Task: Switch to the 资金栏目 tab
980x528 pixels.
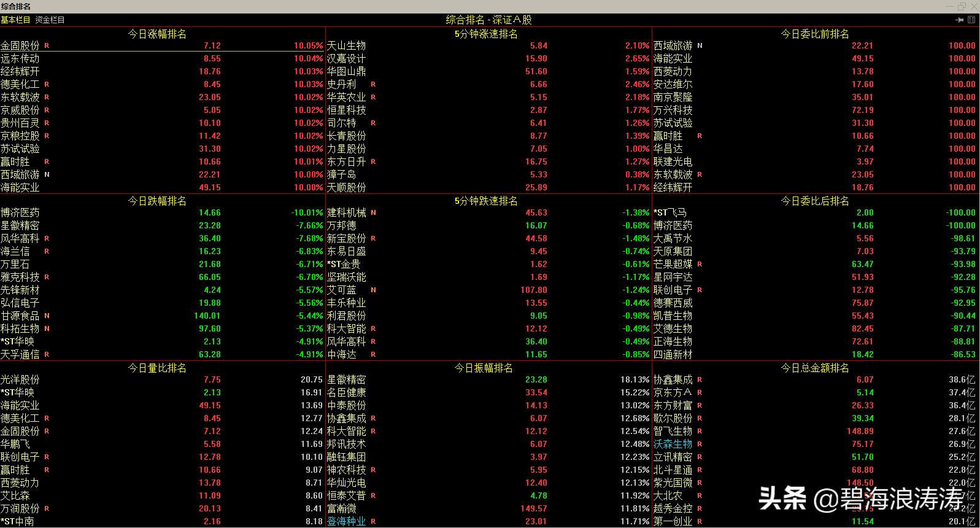Action: (50, 20)
